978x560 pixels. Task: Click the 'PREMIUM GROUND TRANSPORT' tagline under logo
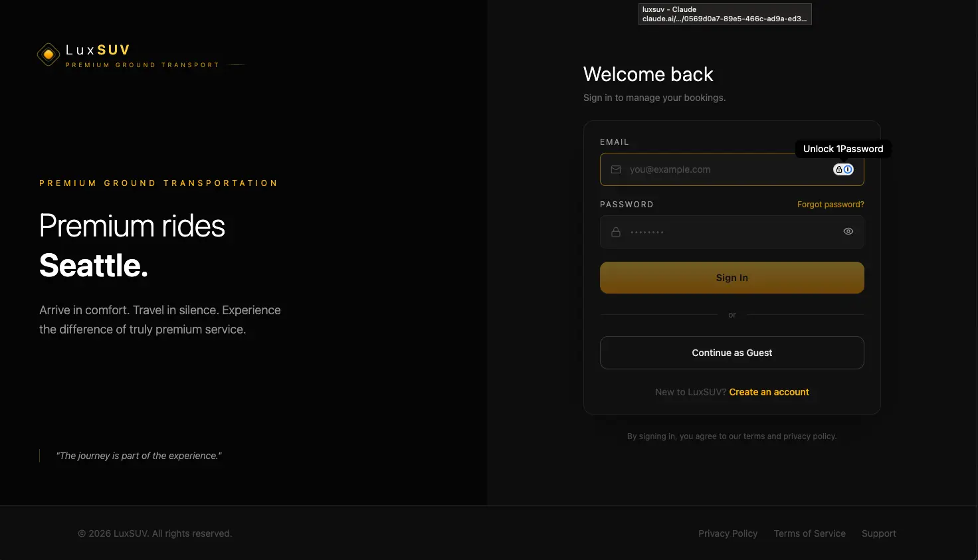point(142,65)
